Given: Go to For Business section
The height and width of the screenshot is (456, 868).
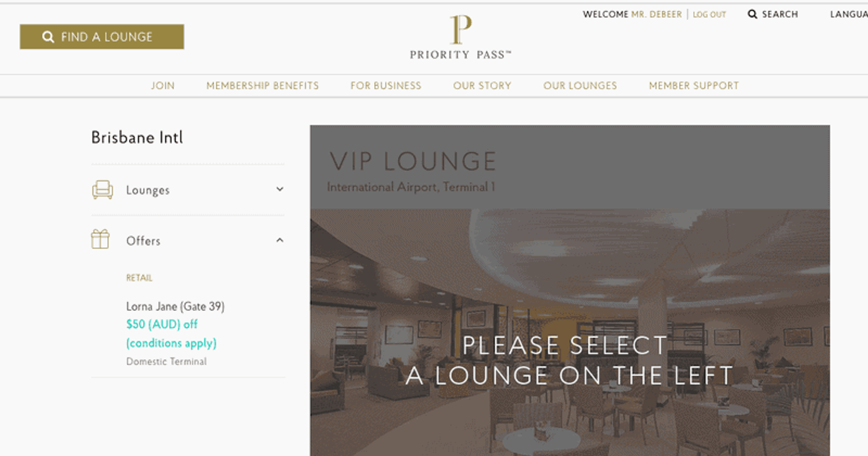Looking at the screenshot, I should [386, 86].
